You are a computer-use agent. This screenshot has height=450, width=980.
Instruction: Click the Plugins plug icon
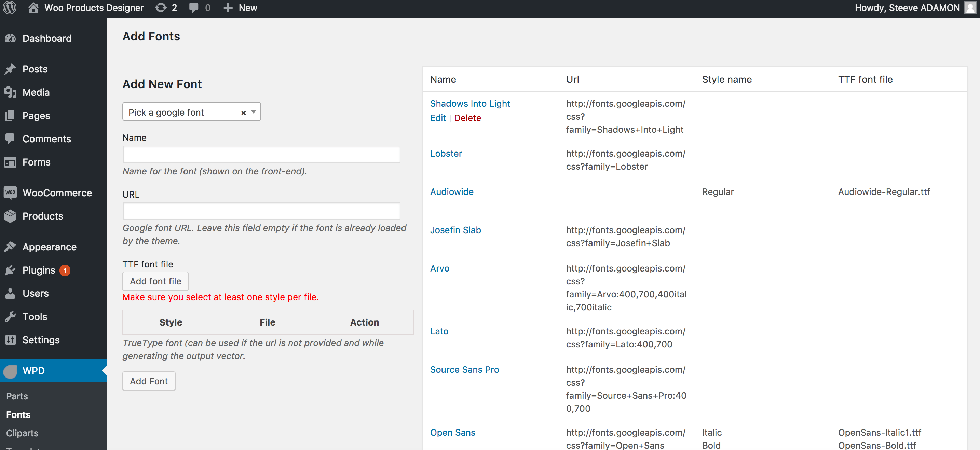tap(10, 270)
